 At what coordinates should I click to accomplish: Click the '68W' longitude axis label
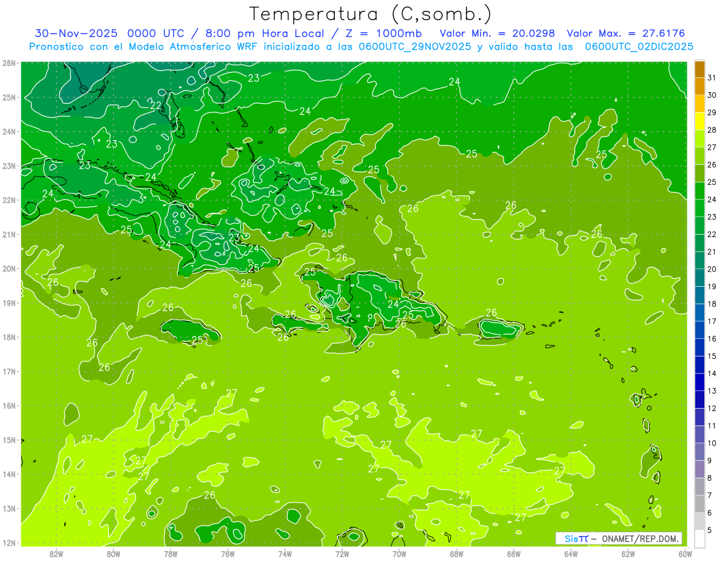click(457, 554)
